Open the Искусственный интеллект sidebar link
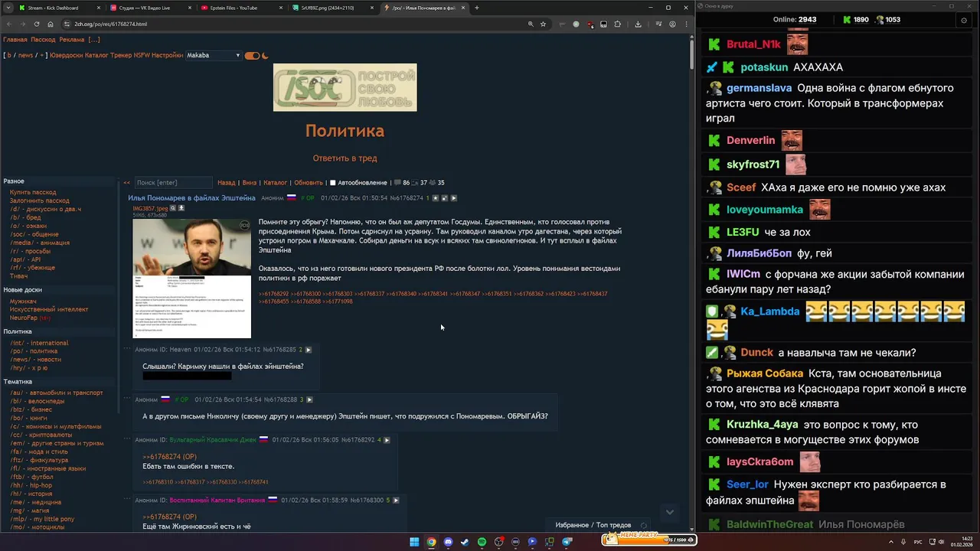The height and width of the screenshot is (551, 980). [49, 309]
